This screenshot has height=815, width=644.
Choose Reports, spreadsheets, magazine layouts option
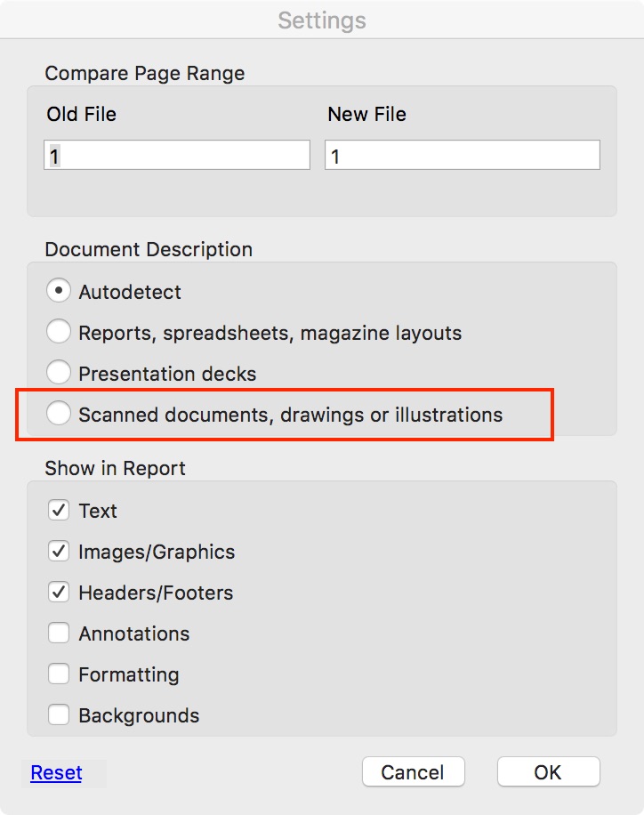coord(59,333)
